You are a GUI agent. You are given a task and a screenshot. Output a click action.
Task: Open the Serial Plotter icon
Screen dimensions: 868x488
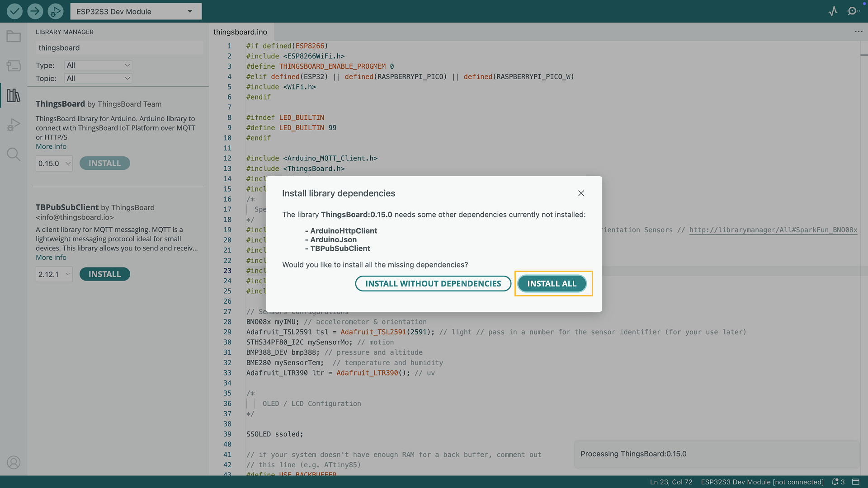833,11
